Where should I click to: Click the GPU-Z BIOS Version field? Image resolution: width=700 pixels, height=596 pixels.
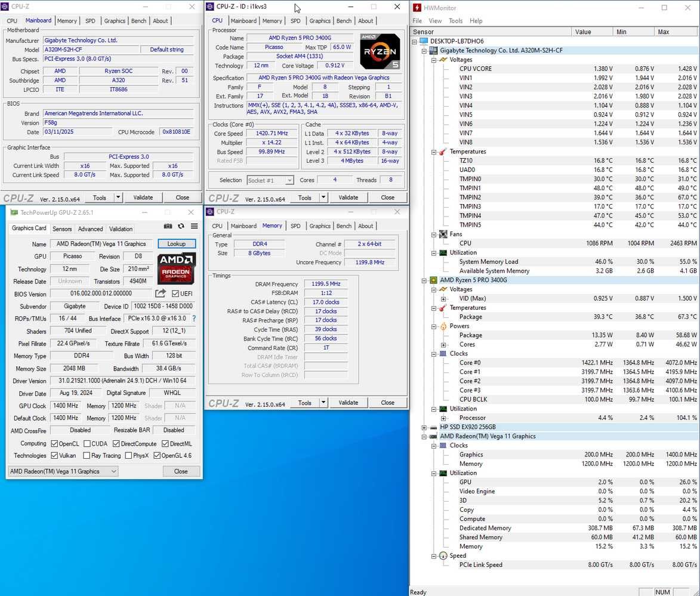[101, 294]
